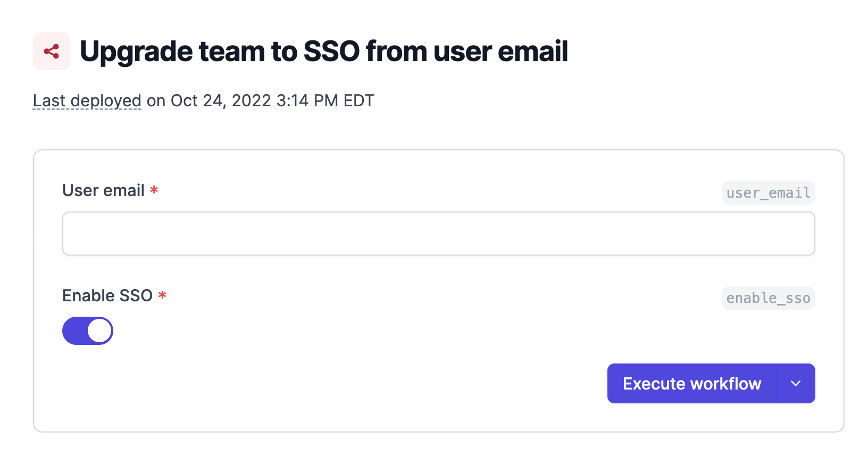
Task: Focus the User email input field
Action: point(439,234)
